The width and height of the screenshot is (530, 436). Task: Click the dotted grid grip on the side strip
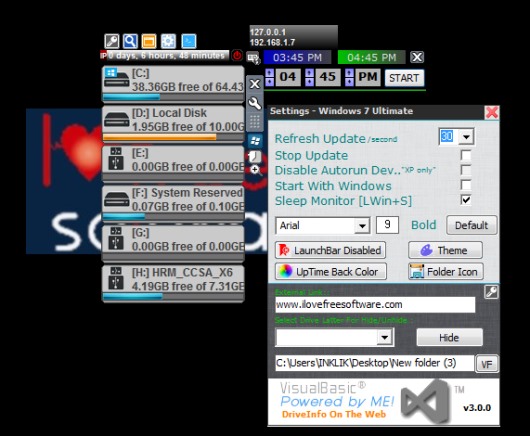click(255, 122)
